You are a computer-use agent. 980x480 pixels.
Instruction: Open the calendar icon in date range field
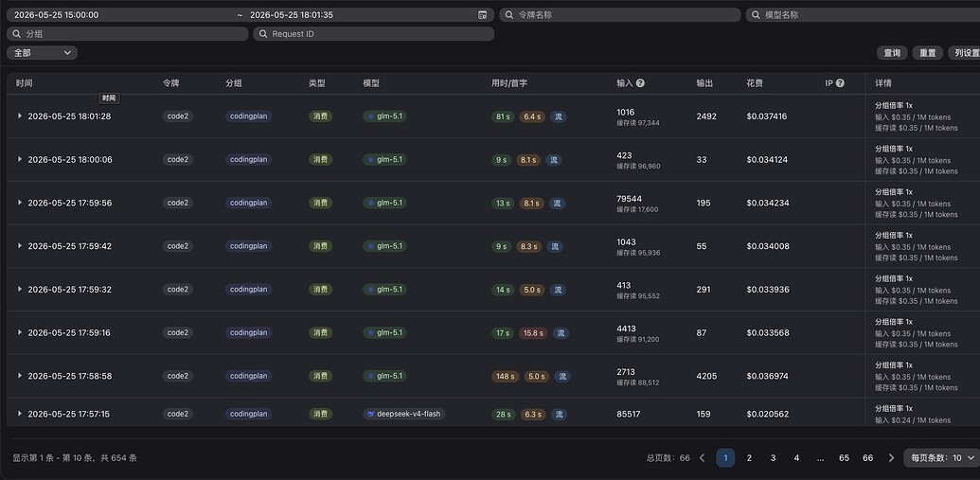click(483, 15)
